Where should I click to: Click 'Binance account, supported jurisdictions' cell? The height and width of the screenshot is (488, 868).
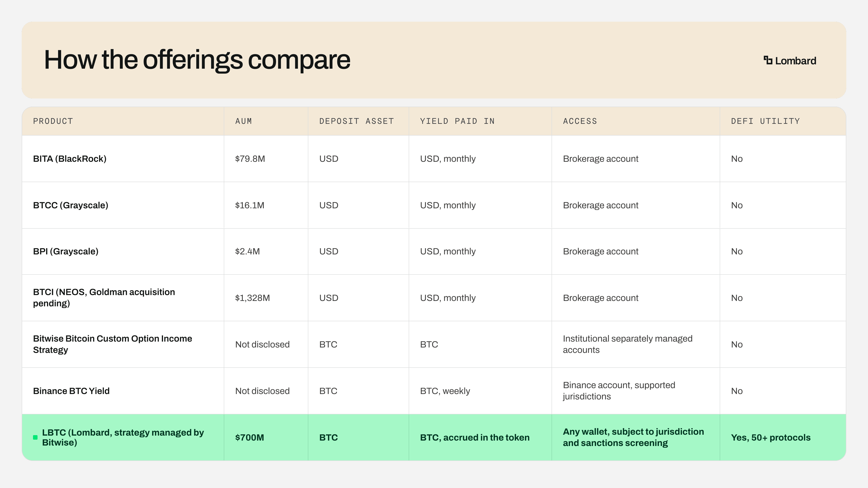click(619, 391)
